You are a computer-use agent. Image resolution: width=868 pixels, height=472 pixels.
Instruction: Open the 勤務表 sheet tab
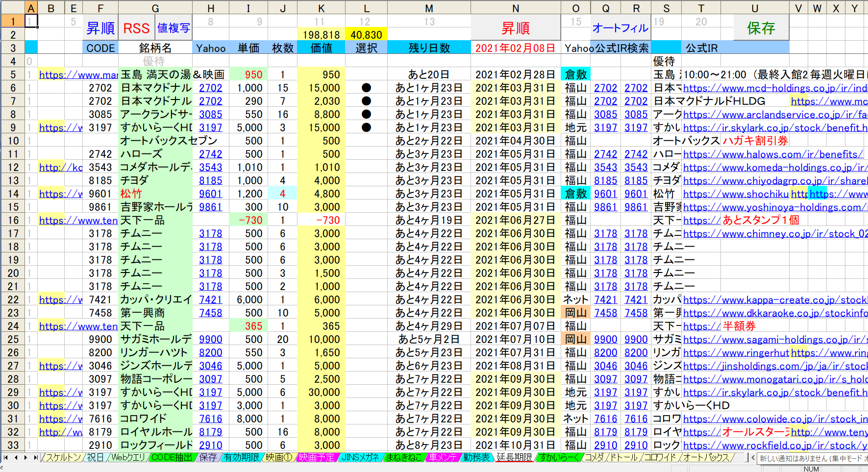(x=476, y=457)
